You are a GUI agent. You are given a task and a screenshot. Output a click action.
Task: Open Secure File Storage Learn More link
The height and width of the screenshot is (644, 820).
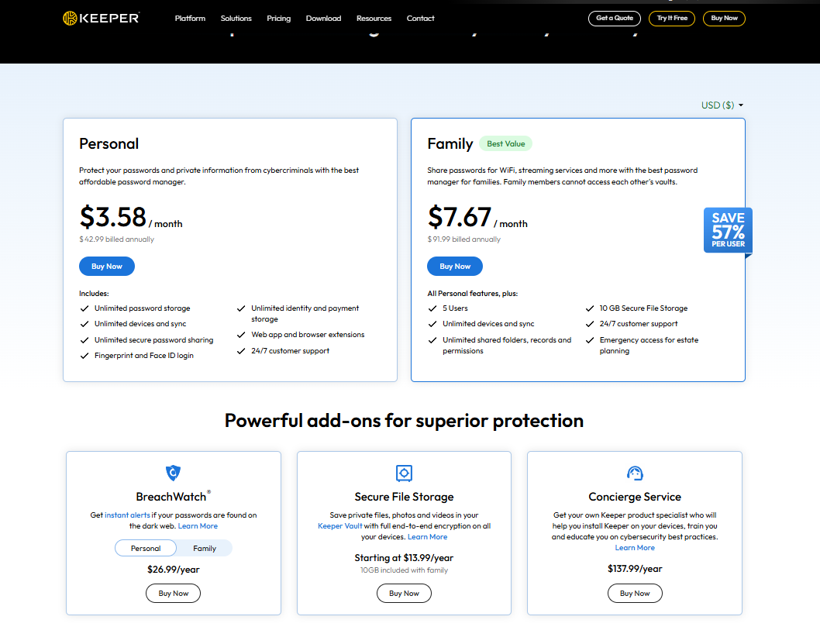[427, 537]
